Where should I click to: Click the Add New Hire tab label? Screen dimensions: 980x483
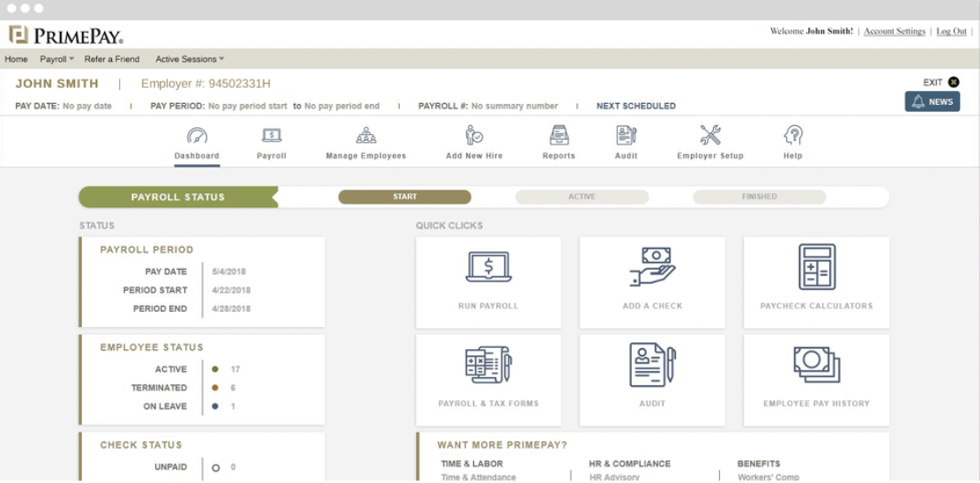pos(474,156)
